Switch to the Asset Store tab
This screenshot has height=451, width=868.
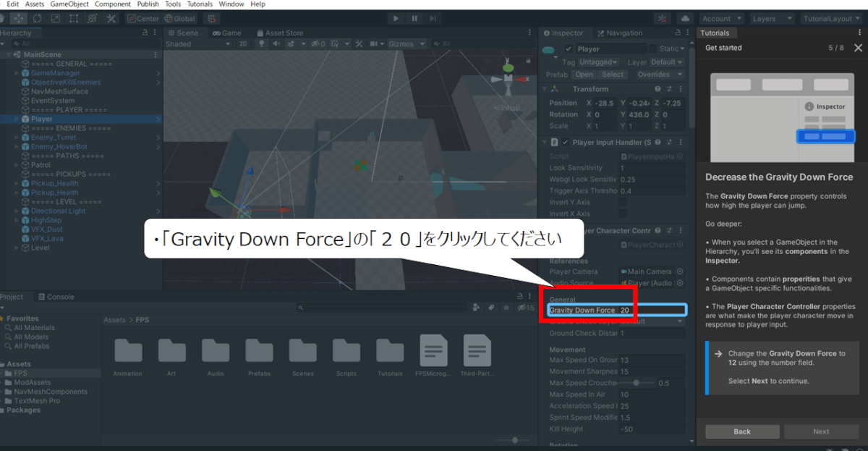(280, 33)
